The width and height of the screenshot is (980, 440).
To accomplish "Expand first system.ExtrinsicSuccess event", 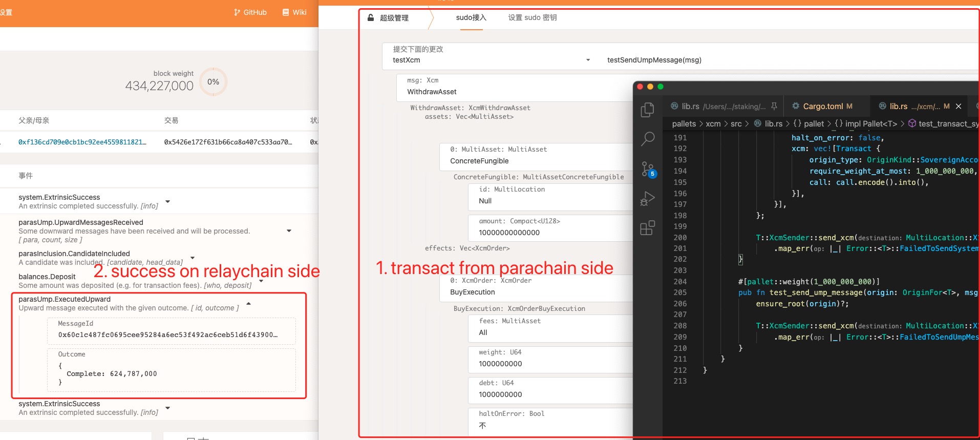I will 167,201.
